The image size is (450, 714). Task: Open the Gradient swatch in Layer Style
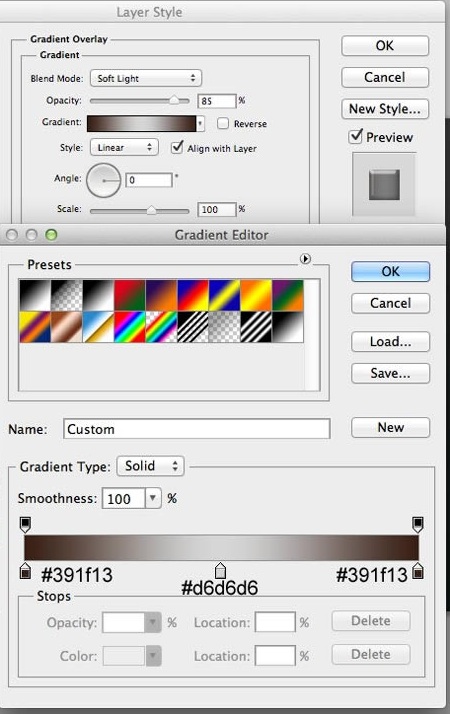pos(141,123)
